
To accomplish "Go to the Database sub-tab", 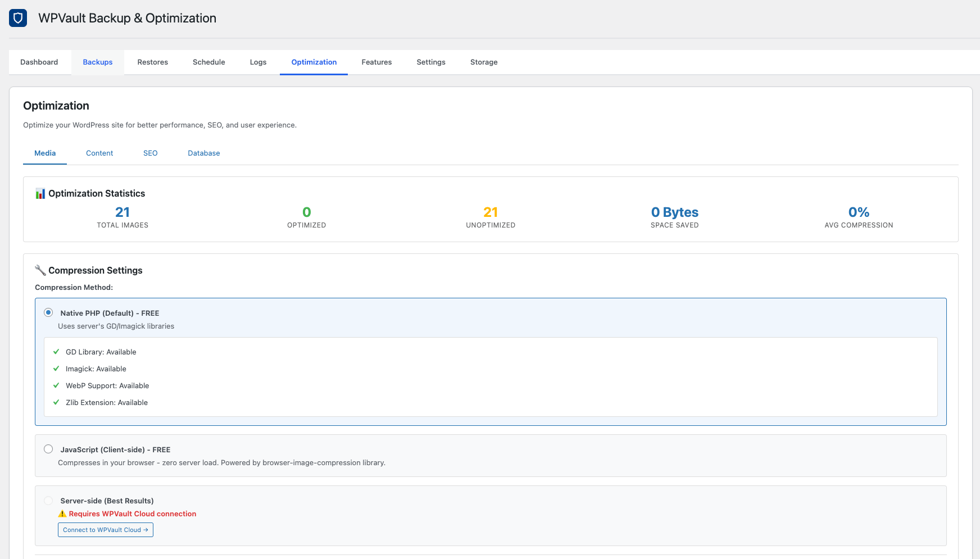I will pos(204,153).
